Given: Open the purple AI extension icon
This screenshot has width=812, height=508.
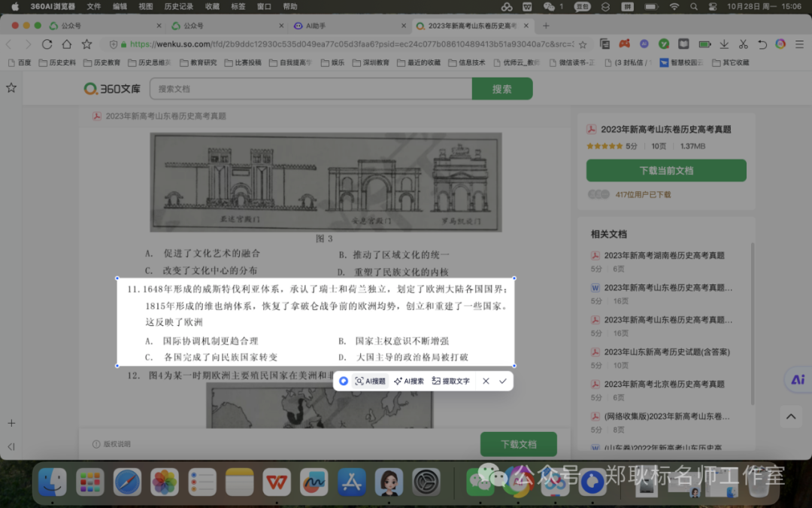Looking at the screenshot, I should tap(644, 44).
